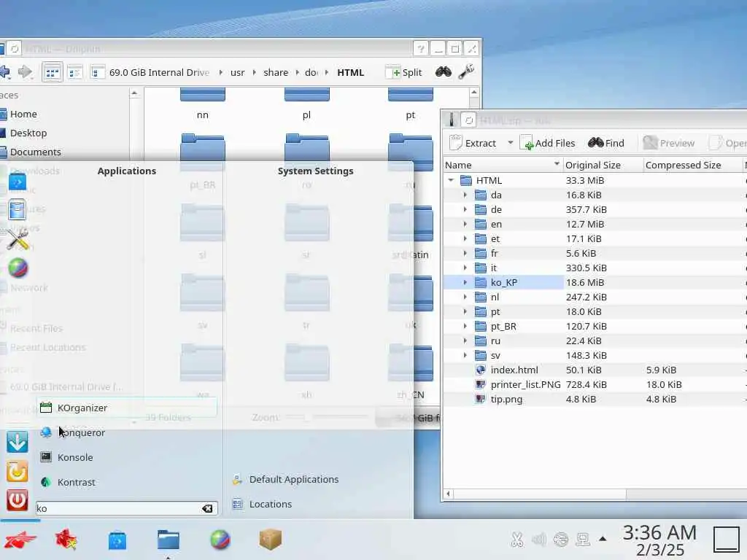Launch Kontrast from search results
The width and height of the screenshot is (747, 560).
point(127,482)
